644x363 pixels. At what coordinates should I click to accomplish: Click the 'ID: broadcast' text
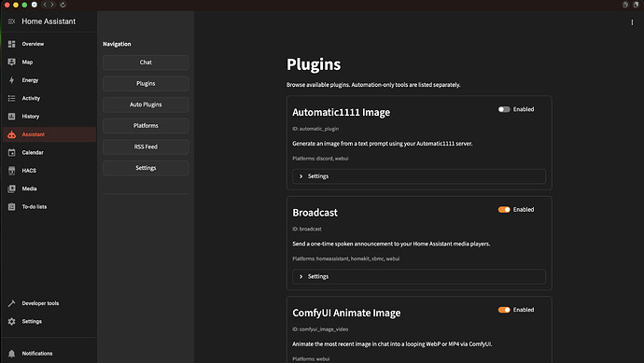tap(307, 229)
